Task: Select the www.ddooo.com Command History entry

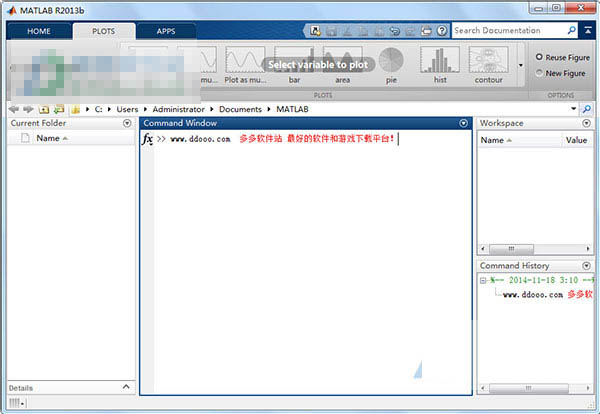Action: [548, 295]
